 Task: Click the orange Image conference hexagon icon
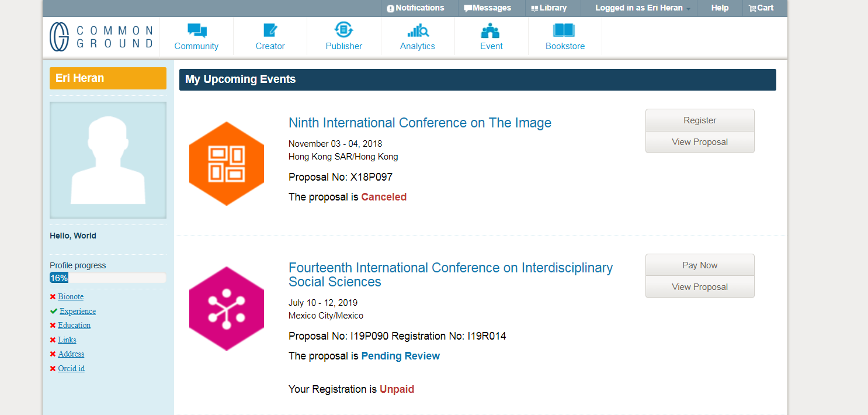point(227,164)
